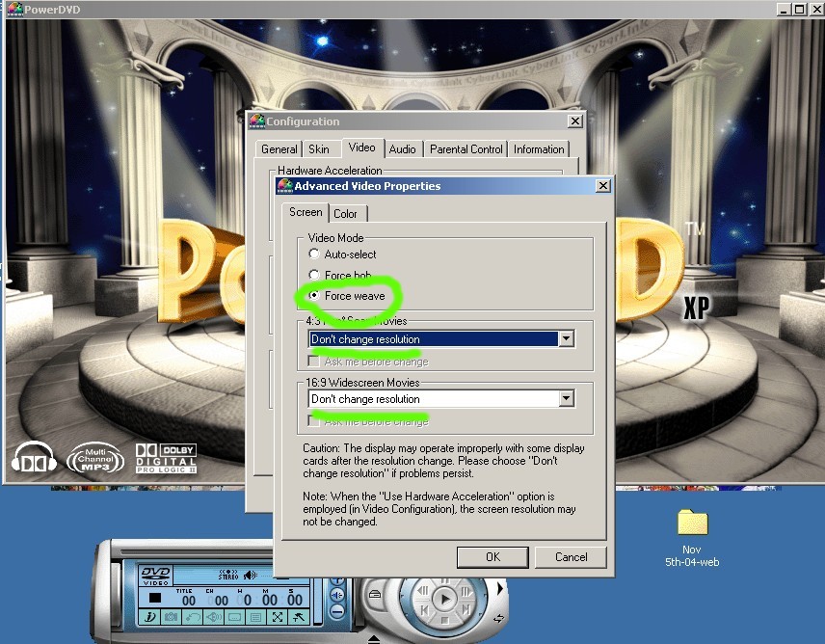
Task: Switch to the Color tab
Action: tap(345, 213)
